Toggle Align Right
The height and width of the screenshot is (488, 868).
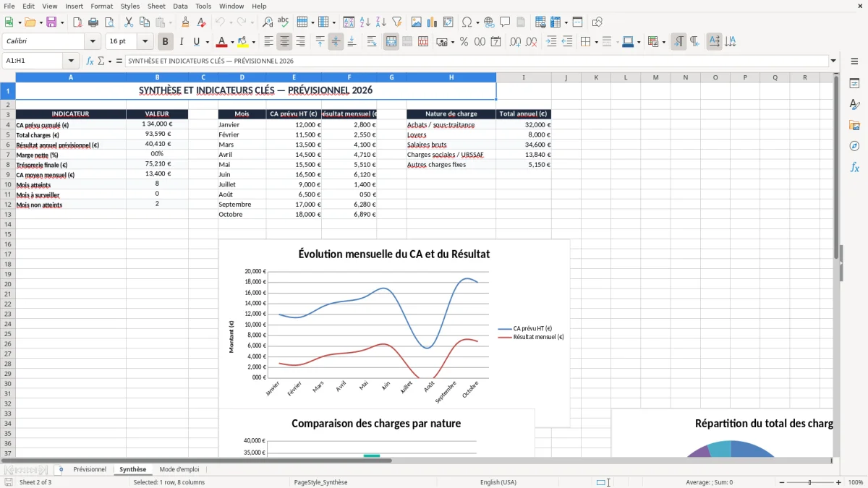click(301, 42)
